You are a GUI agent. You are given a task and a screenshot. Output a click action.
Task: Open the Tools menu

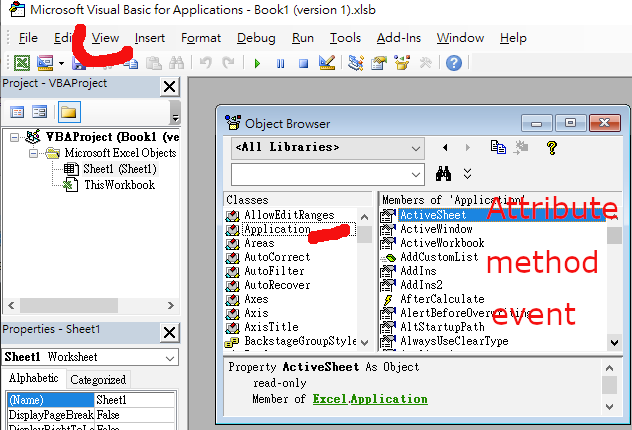point(345,38)
